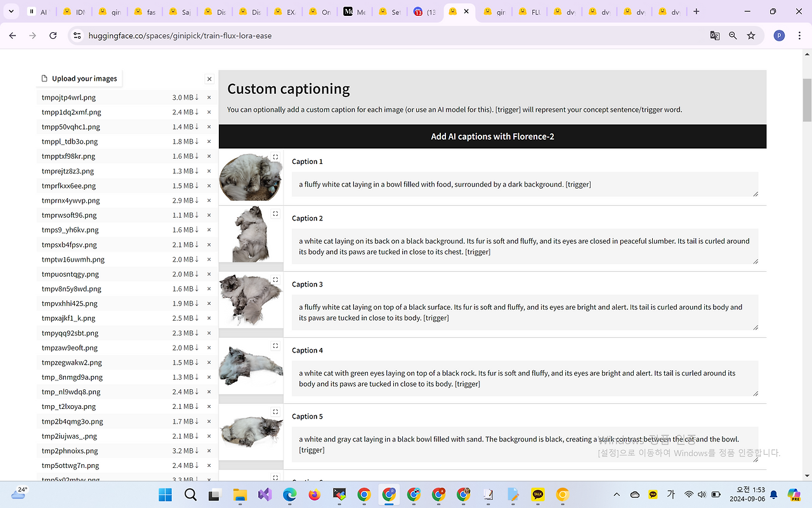This screenshot has width=812, height=508.
Task: Download tmpp50vqhc1.png via its 1.4 MB link
Action: click(185, 127)
